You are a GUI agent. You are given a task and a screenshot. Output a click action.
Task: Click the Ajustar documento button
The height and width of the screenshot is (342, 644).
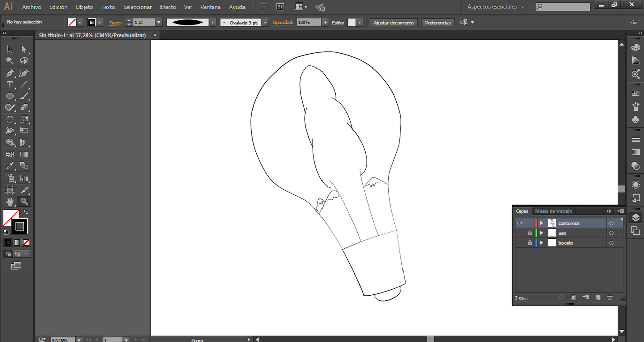393,23
